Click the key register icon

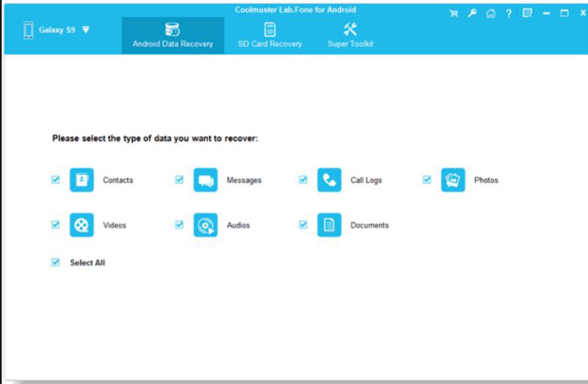point(472,13)
